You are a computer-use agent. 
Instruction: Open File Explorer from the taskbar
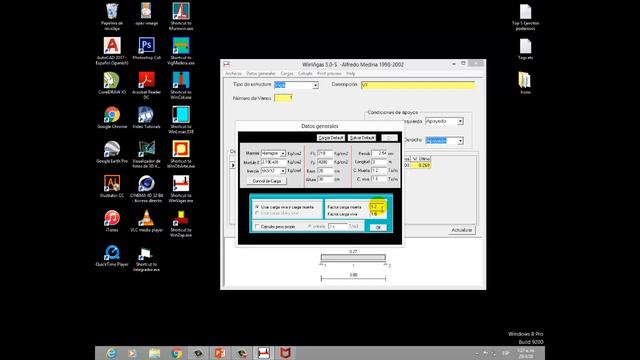(154, 353)
